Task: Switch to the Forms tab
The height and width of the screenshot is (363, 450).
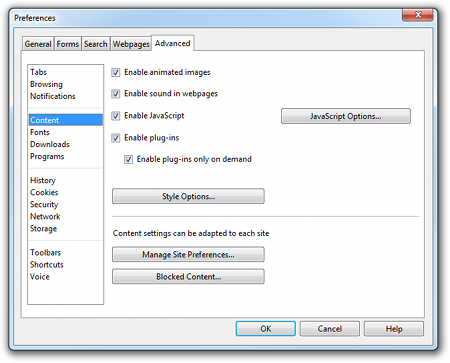Action: (68, 44)
